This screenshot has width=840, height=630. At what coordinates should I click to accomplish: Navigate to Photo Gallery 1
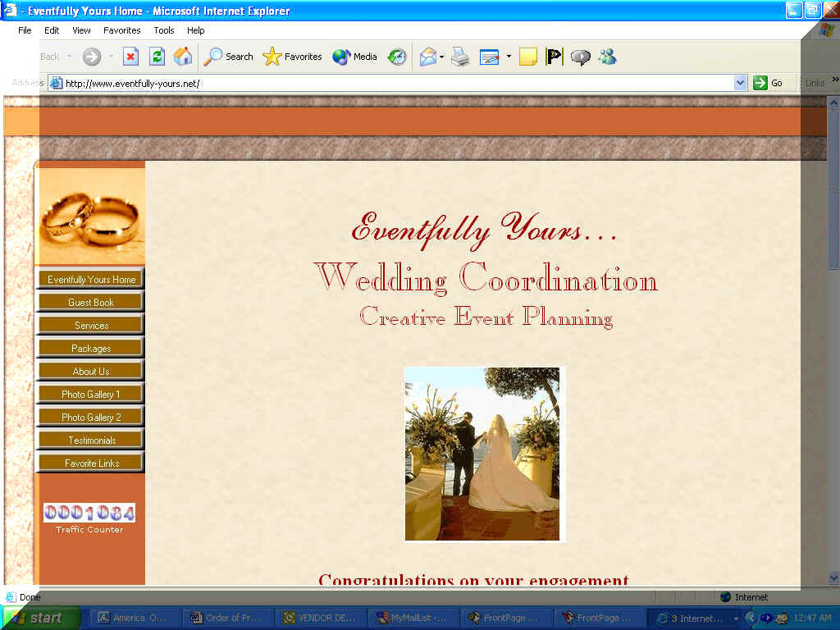pos(91,395)
